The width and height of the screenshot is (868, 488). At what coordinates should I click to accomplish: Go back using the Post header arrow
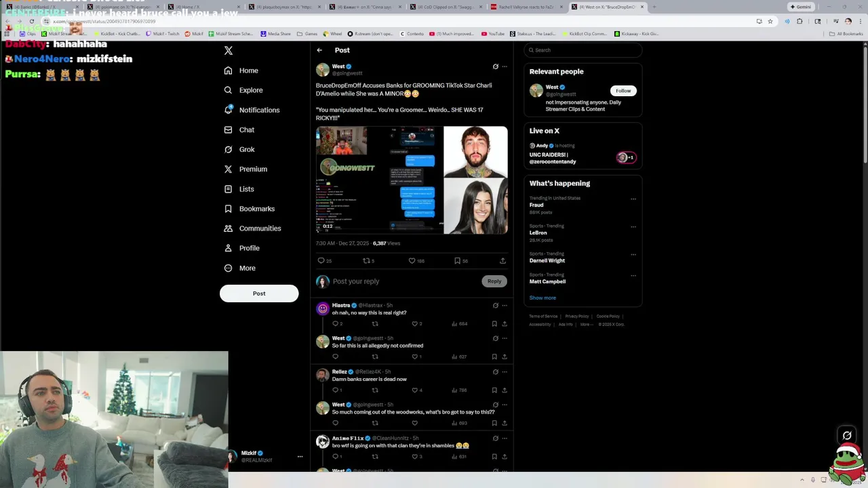[x=319, y=50]
